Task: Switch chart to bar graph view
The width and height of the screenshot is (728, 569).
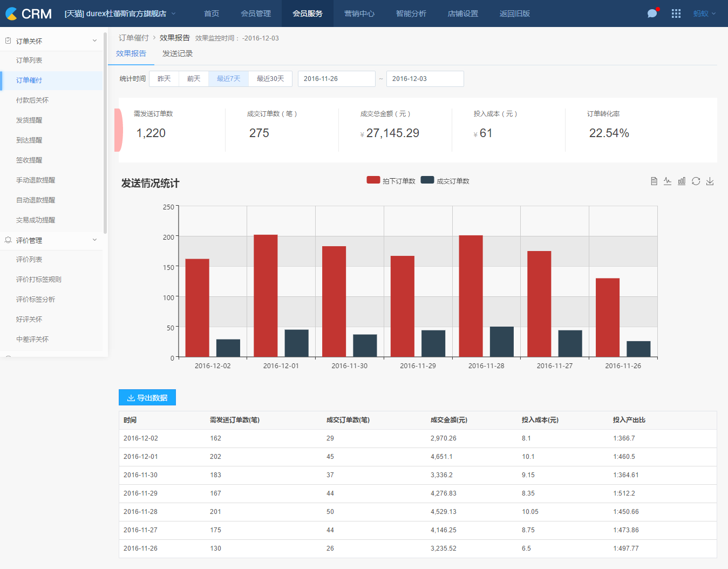Action: (x=682, y=181)
